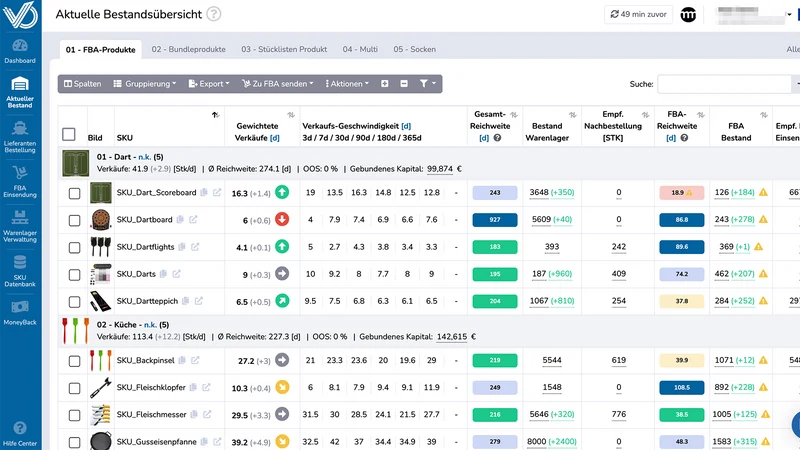800x450 pixels.
Task: Open Aktueller Bestand in sidebar
Action: pyautogui.click(x=20, y=92)
